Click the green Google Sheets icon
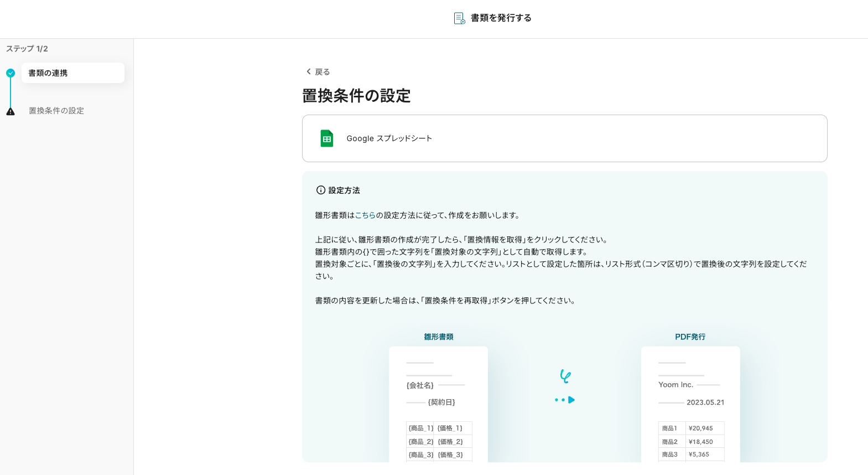Image resolution: width=868 pixels, height=475 pixels. click(x=327, y=138)
